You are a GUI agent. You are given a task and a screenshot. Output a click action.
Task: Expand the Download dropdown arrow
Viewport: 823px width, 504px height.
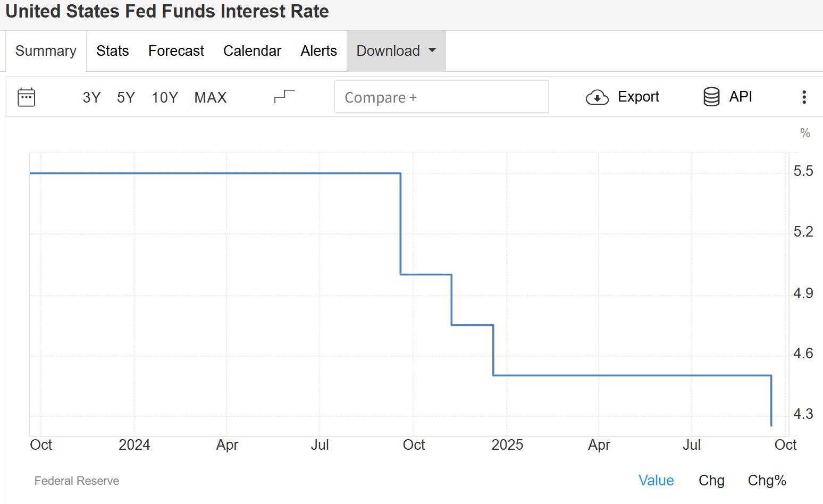click(x=432, y=51)
